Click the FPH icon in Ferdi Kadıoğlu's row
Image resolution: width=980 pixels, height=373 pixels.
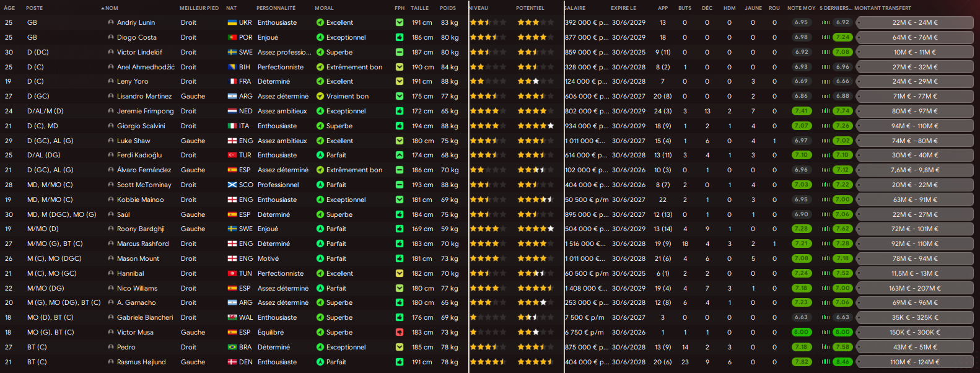(400, 155)
